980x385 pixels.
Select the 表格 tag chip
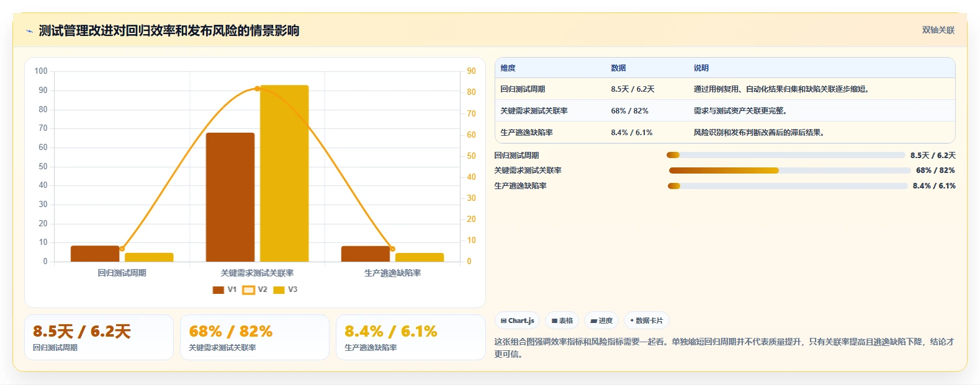562,321
